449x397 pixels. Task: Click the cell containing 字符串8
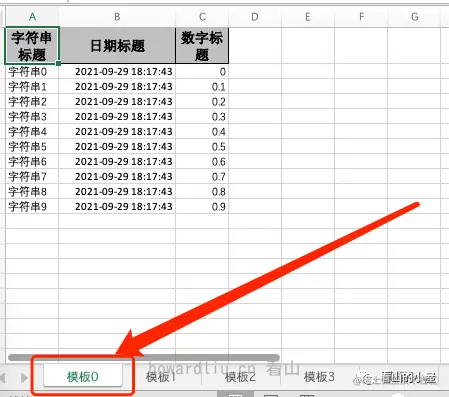[x=32, y=191]
